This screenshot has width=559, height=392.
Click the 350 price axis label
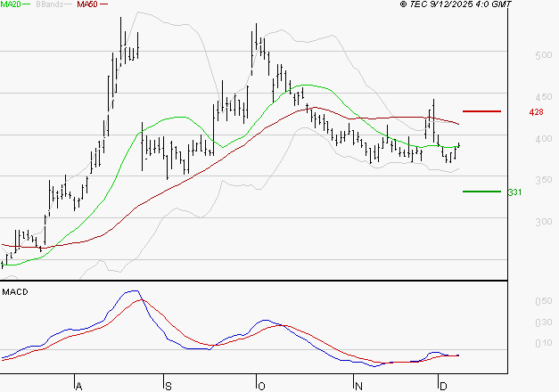544,180
